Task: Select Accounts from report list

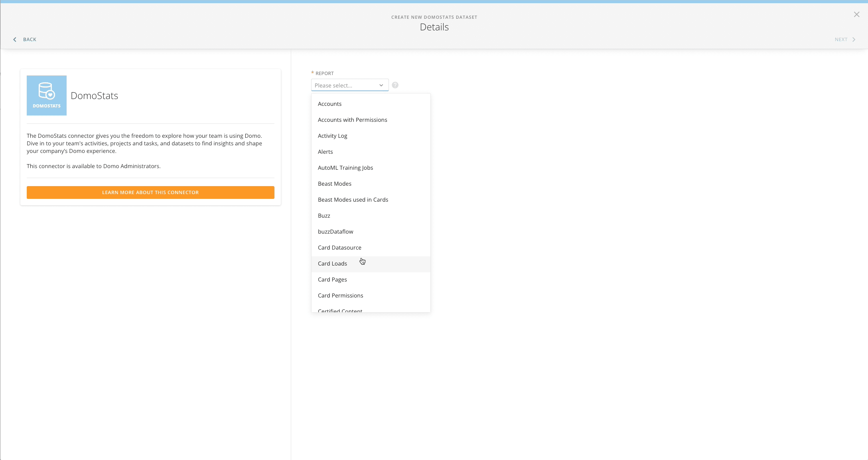Action: click(329, 104)
